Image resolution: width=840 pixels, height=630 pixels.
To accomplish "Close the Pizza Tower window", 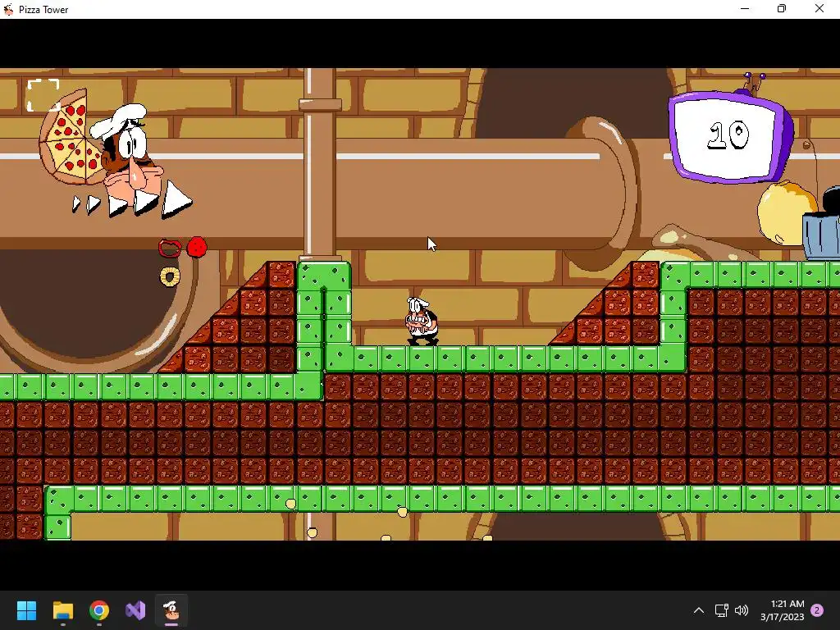I will (819, 9).
